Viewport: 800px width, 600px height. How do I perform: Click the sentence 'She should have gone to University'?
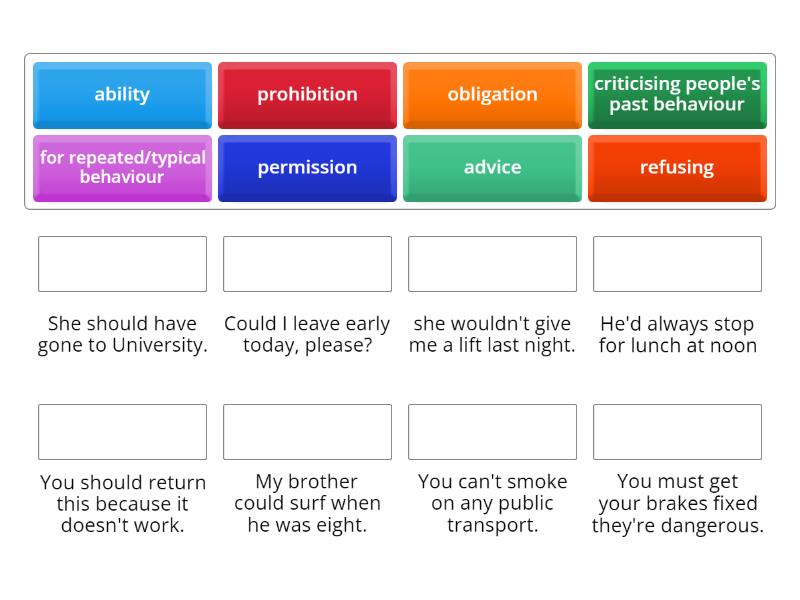pyautogui.click(x=122, y=335)
